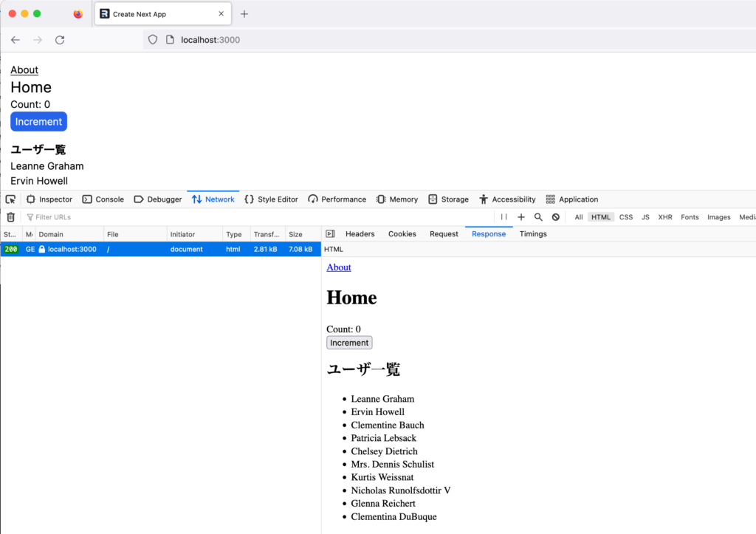This screenshot has width=756, height=534.
Task: Open the Inspector panel
Action: click(49, 199)
